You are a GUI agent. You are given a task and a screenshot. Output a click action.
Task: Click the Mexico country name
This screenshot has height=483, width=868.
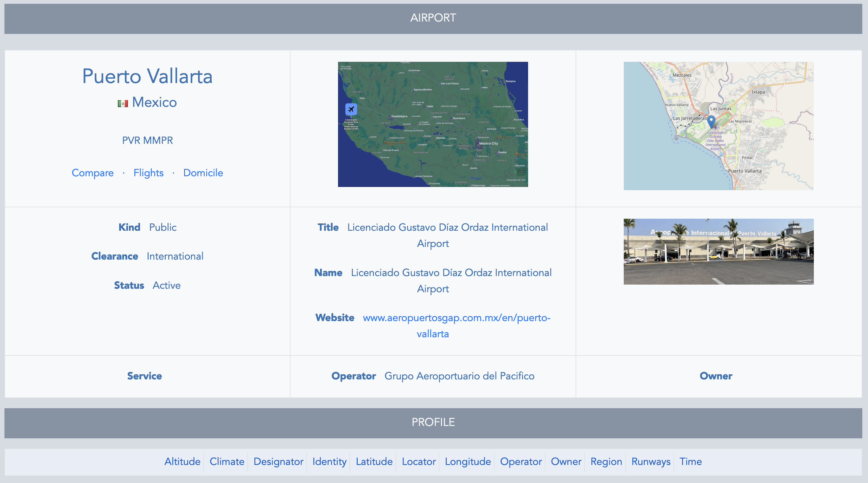154,102
